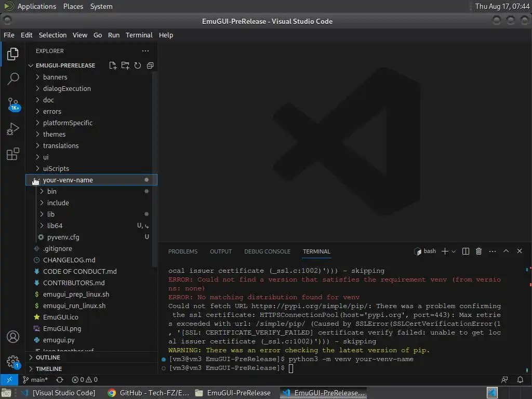Kill the terminal with trash icon
Screen dimensions: 532x399
[x=478, y=251]
